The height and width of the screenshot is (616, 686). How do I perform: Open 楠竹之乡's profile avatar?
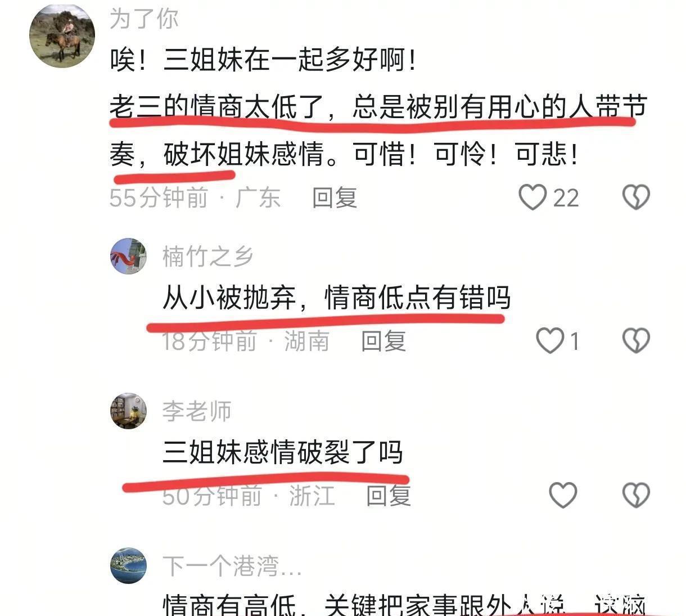(x=128, y=256)
